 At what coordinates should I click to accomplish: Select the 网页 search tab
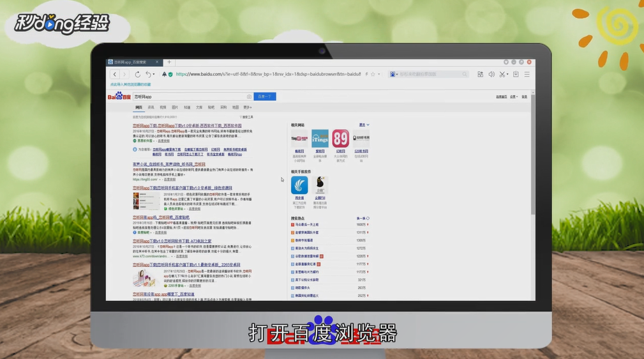tap(139, 107)
